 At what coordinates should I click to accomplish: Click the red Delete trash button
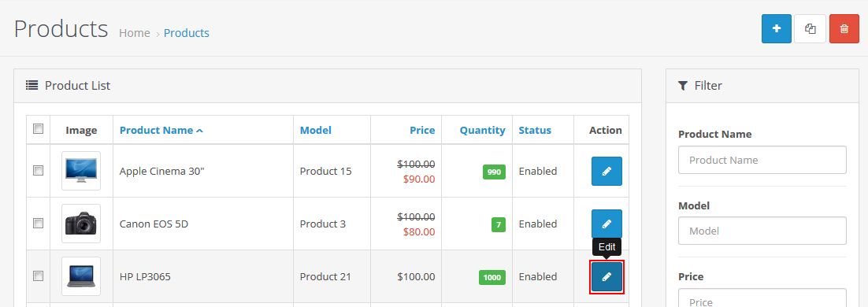[x=844, y=29]
